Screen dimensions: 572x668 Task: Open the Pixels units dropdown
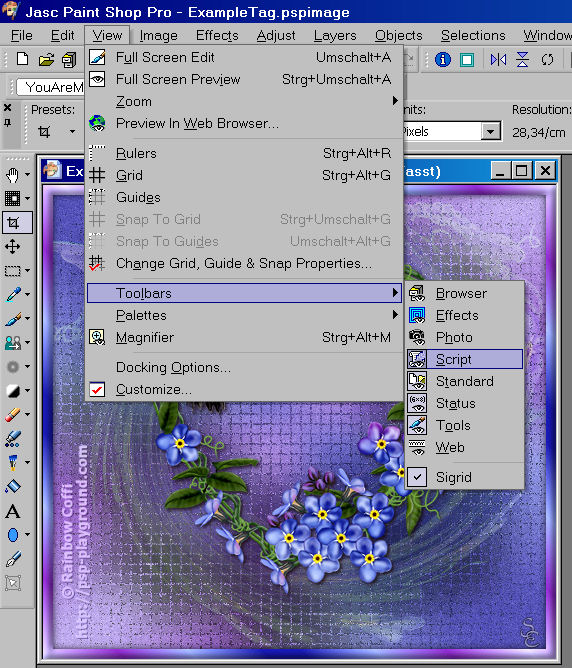[490, 132]
